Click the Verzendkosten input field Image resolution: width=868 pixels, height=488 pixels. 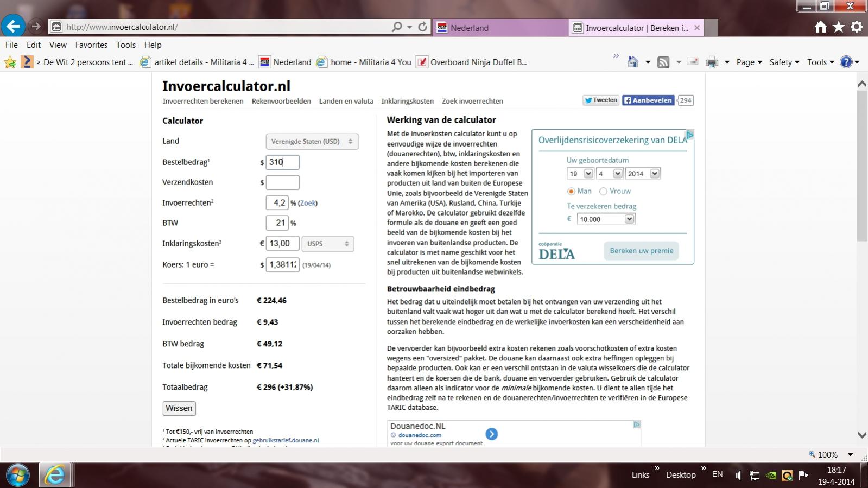282,182
